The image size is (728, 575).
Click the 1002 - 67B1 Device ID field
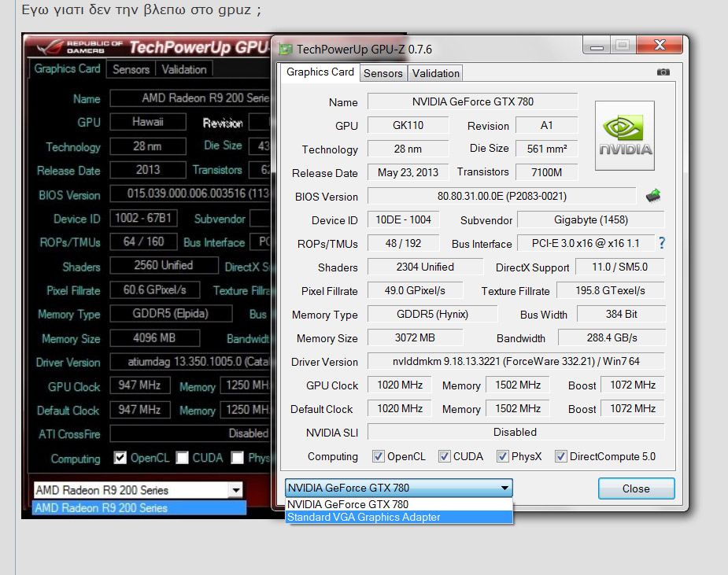(x=143, y=218)
